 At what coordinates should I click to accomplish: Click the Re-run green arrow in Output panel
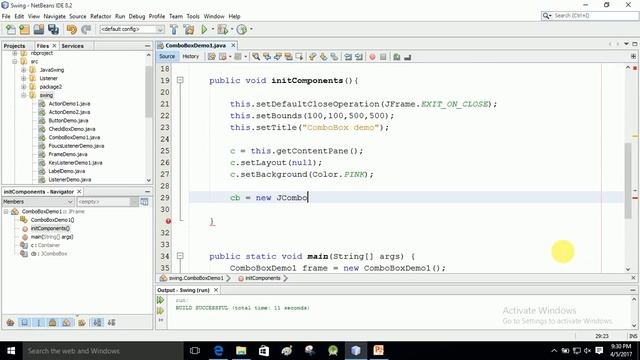(x=160, y=300)
